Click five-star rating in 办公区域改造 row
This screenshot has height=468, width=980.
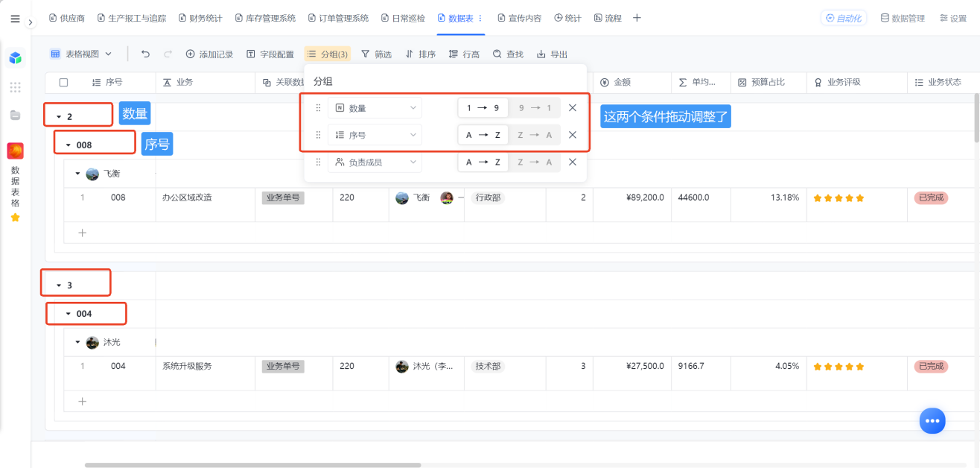(x=839, y=198)
